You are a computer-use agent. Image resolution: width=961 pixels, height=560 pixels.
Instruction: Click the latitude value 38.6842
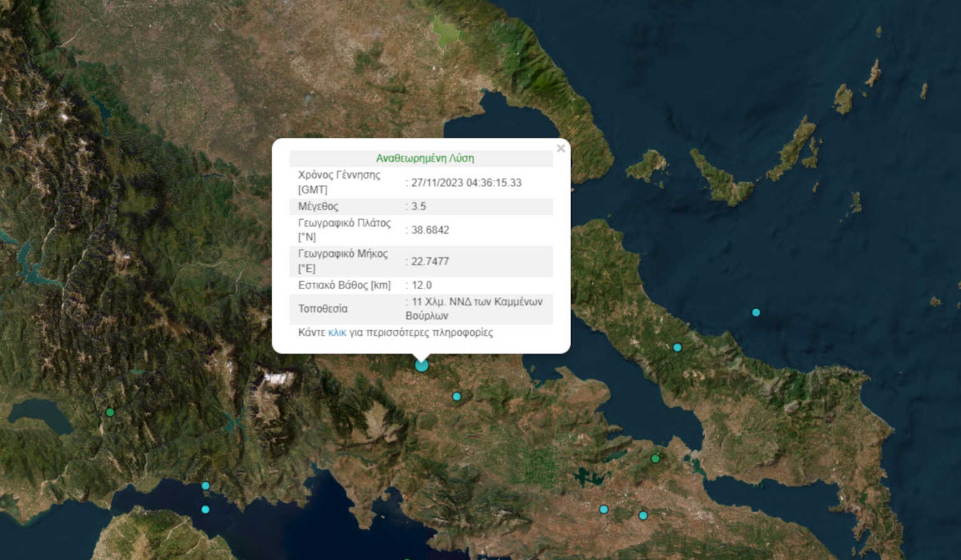tap(430, 230)
